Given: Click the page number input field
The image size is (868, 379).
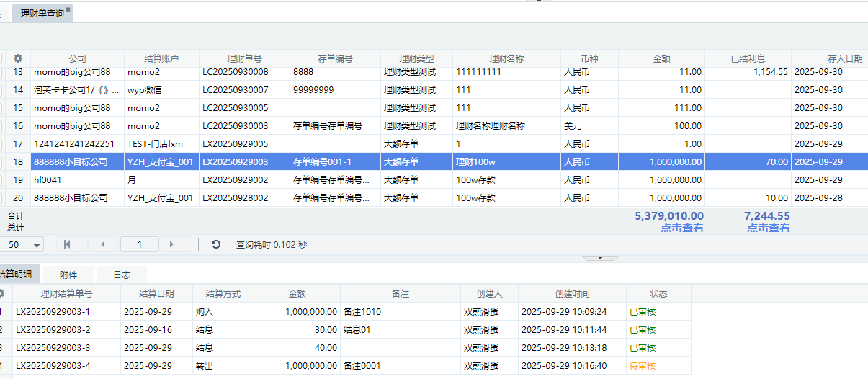Looking at the screenshot, I should coord(139,244).
